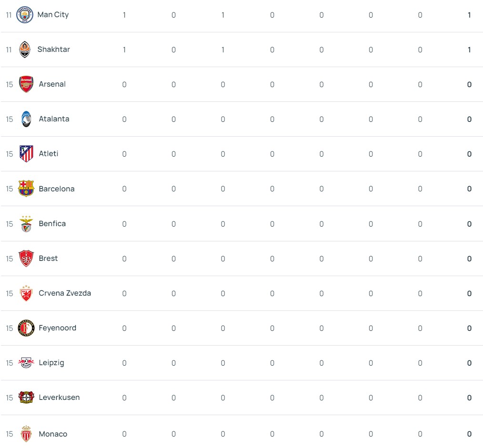
Task: Click the Barcelona club crest
Action: pyautogui.click(x=26, y=189)
